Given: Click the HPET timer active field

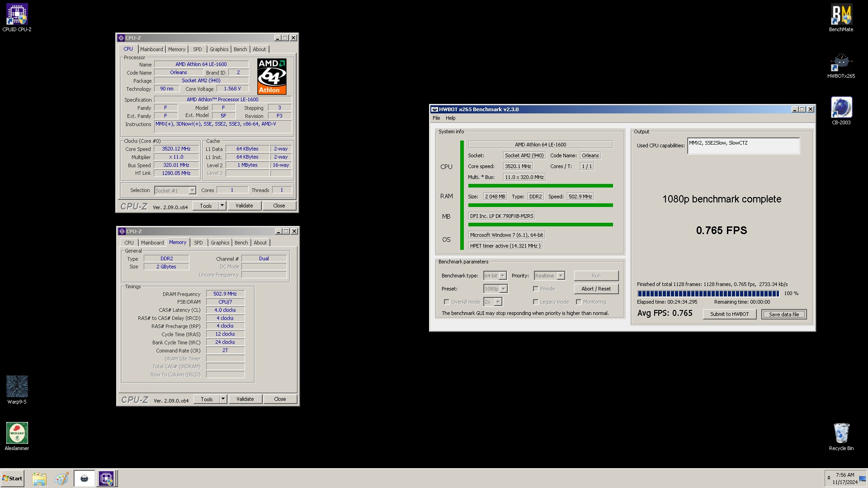Looking at the screenshot, I should (x=505, y=246).
